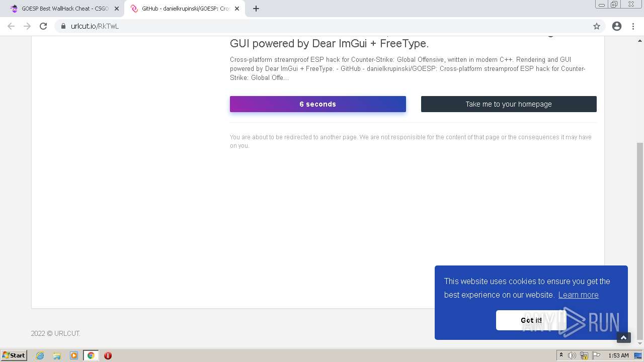The height and width of the screenshot is (362, 644).
Task: Click the clock showing 1:53 AM
Action: [x=618, y=355]
